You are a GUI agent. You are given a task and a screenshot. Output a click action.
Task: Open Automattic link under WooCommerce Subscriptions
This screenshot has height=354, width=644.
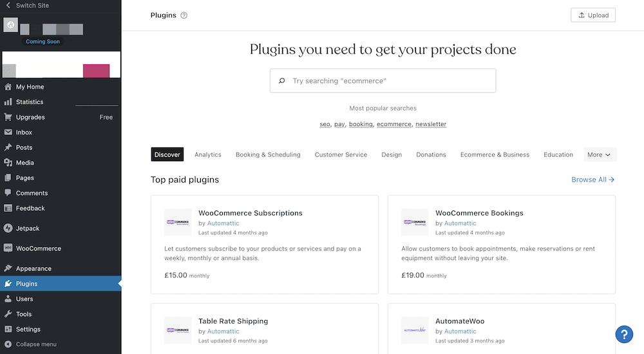223,223
